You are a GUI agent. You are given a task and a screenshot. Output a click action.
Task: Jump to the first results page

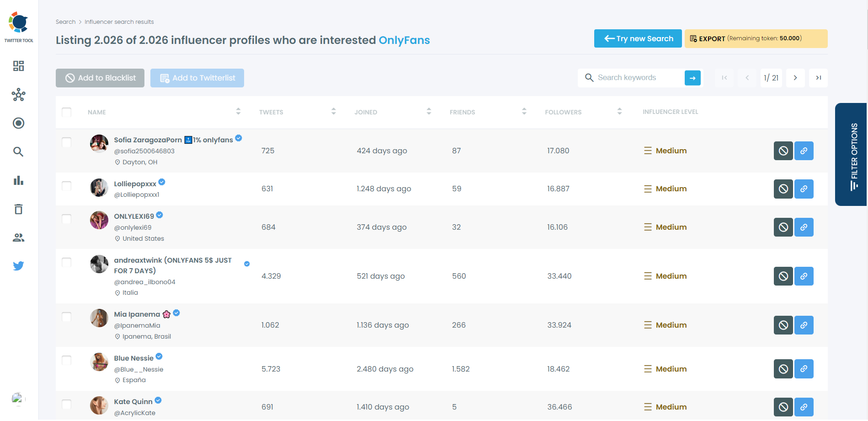tap(724, 78)
